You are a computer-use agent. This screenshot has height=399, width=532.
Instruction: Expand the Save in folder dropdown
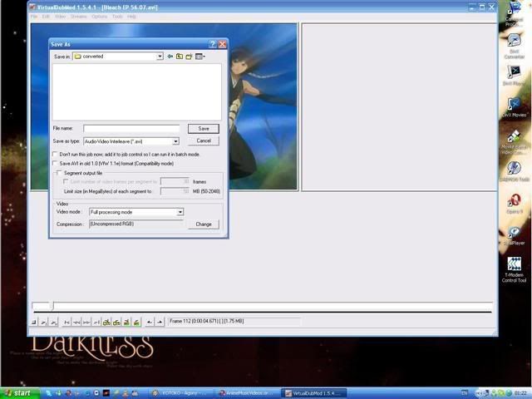pyautogui.click(x=160, y=57)
